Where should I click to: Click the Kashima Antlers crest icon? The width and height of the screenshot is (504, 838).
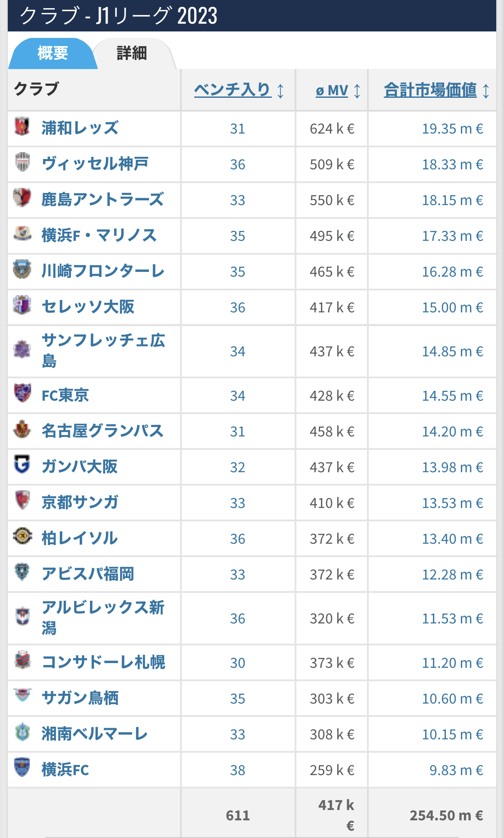(x=22, y=198)
